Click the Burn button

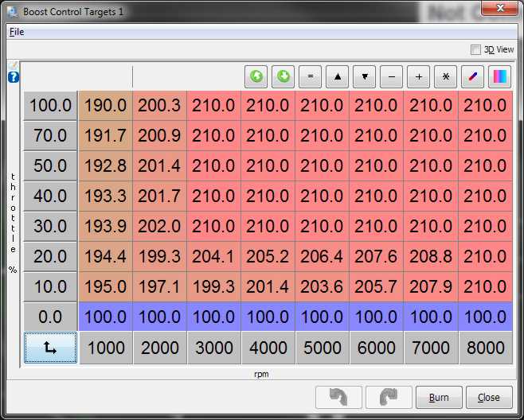[439, 397]
